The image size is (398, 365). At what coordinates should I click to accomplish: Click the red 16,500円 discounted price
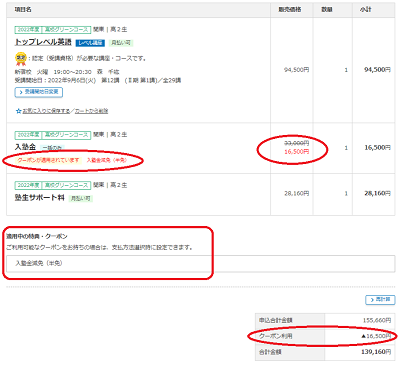click(x=297, y=152)
